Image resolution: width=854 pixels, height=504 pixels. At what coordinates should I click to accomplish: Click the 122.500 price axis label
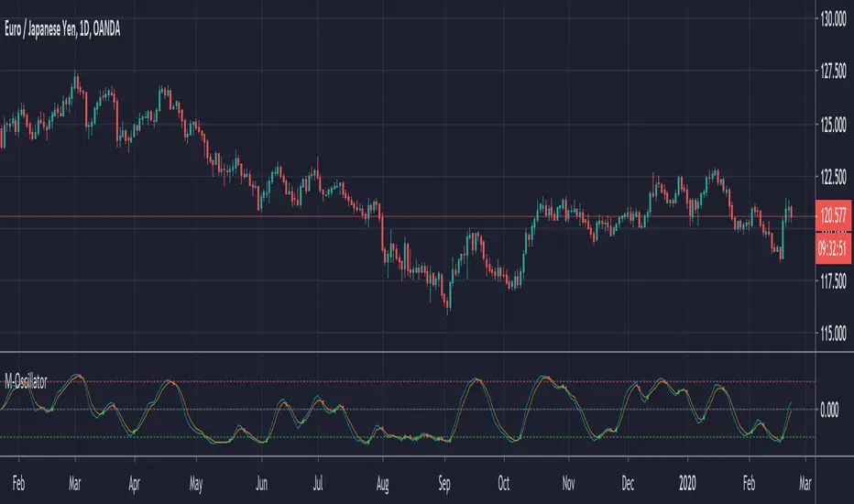tap(833, 177)
